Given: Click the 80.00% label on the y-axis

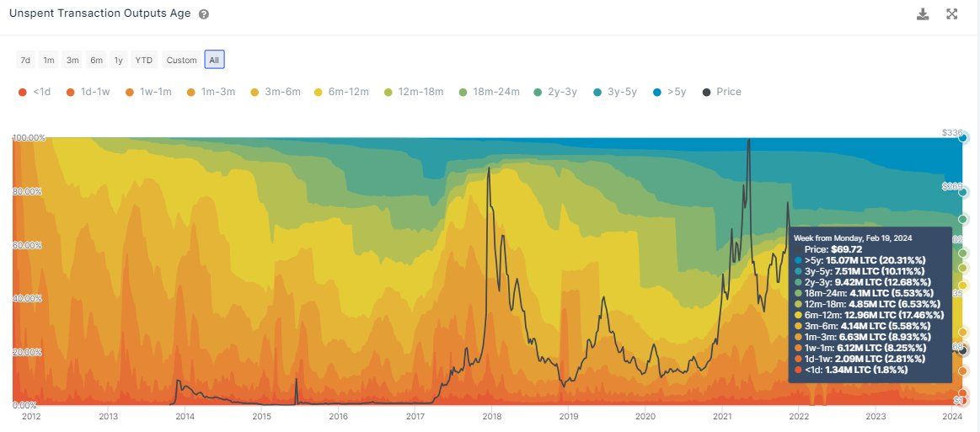Looking at the screenshot, I should tap(26, 192).
